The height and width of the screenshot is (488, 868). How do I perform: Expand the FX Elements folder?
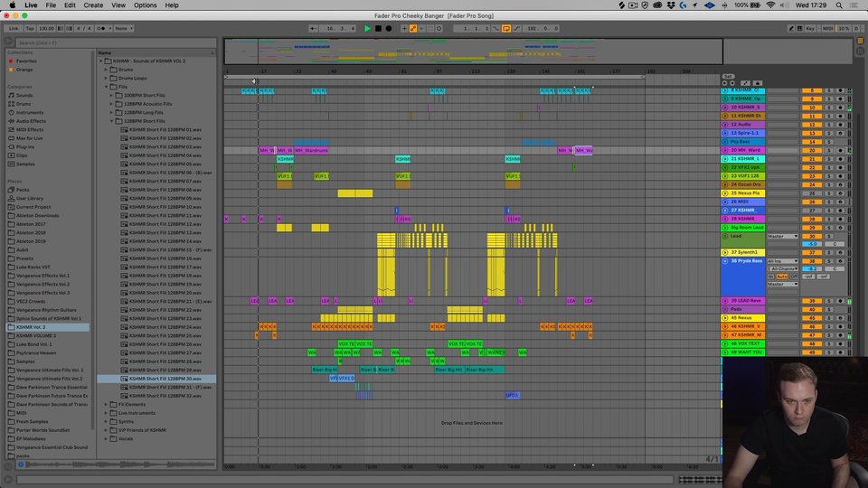pos(107,405)
